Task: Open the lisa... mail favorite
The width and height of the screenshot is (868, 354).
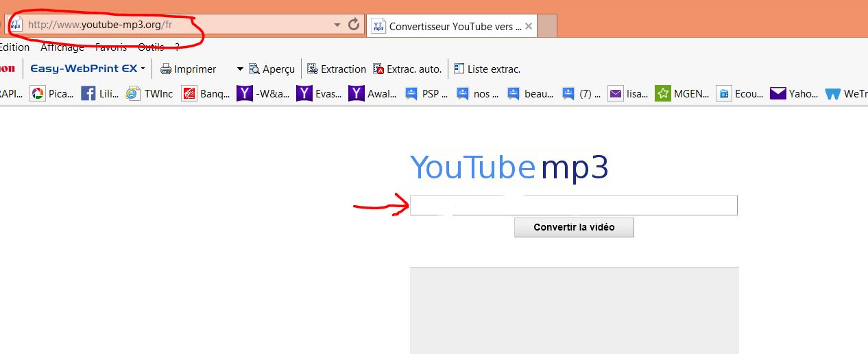Action: point(628,93)
